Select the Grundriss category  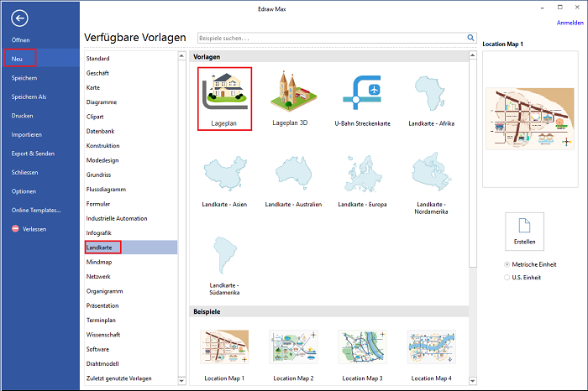tap(98, 175)
